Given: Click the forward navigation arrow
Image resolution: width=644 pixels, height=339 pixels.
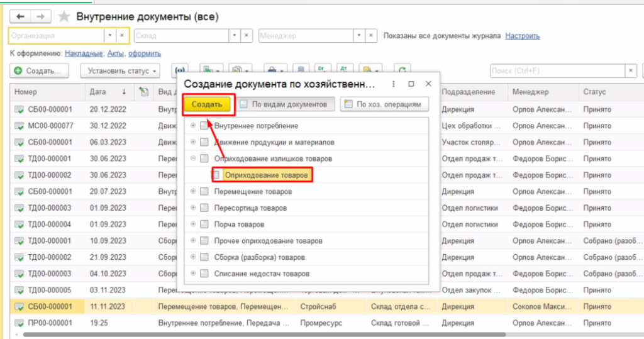Looking at the screenshot, I should tap(40, 16).
